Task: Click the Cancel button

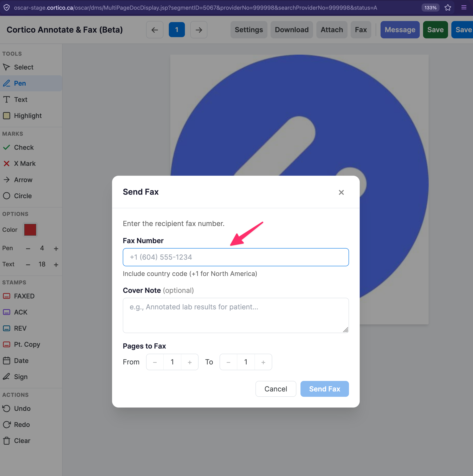Action: (x=276, y=389)
